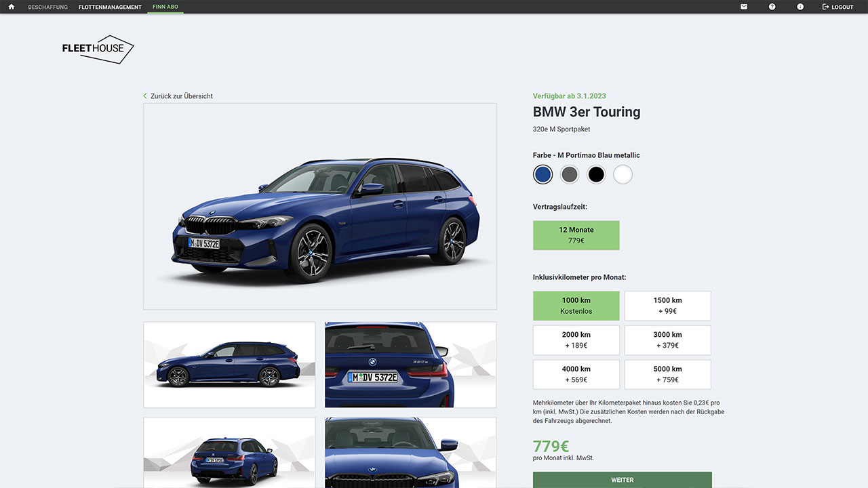
Task: Select the 12 Monate contract term
Action: 576,235
